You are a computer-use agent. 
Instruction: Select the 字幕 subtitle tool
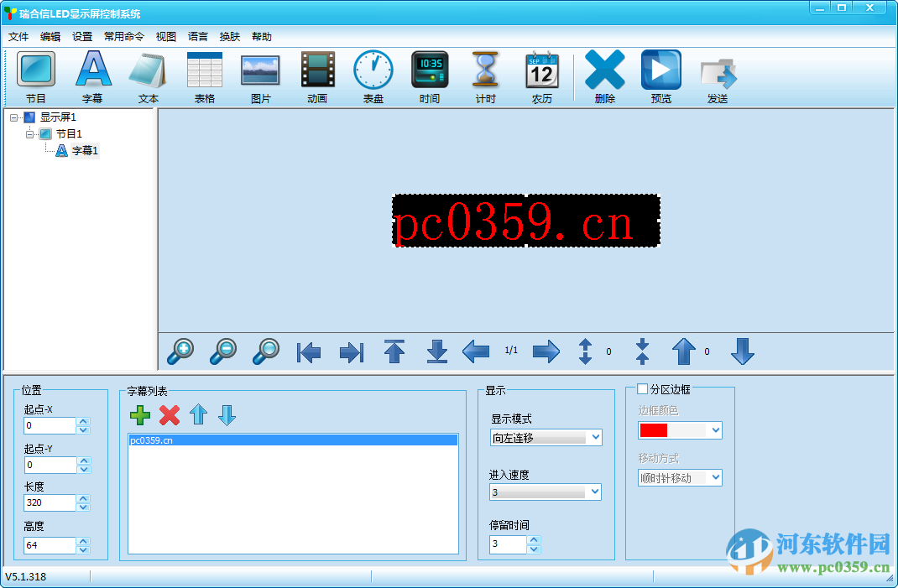pyautogui.click(x=92, y=75)
